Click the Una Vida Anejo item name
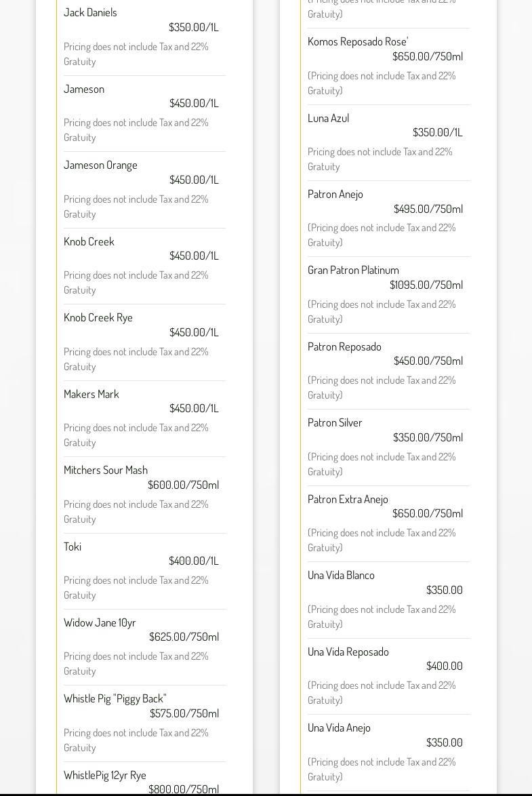This screenshot has width=532, height=796. tap(339, 728)
